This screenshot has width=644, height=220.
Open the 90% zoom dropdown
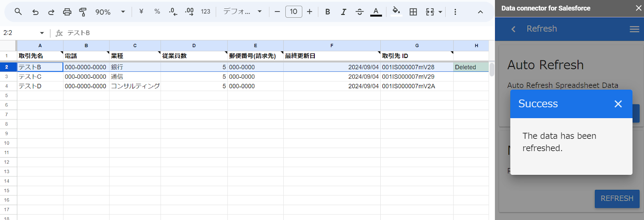tap(110, 12)
